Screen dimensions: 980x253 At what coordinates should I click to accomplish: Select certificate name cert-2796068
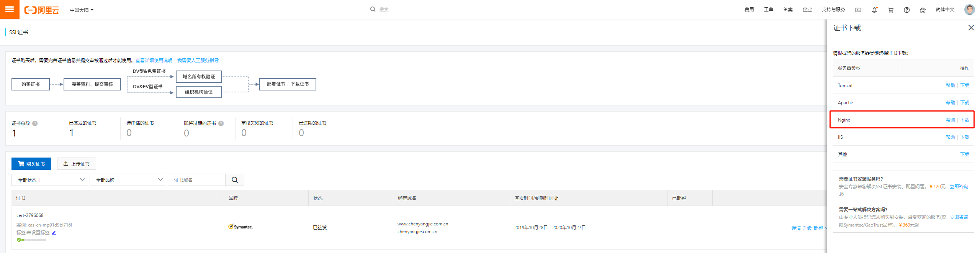point(30,215)
